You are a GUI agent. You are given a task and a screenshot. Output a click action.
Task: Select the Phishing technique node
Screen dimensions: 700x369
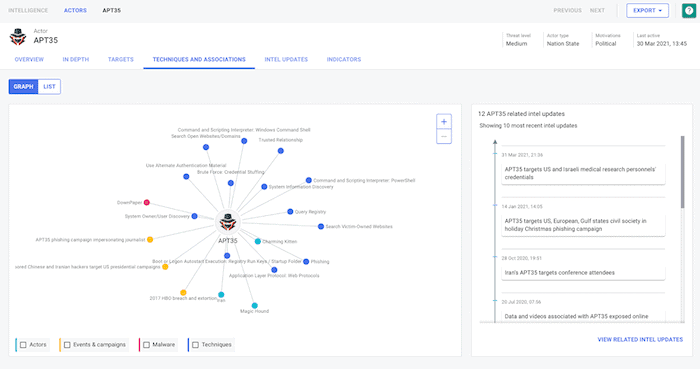(306, 261)
